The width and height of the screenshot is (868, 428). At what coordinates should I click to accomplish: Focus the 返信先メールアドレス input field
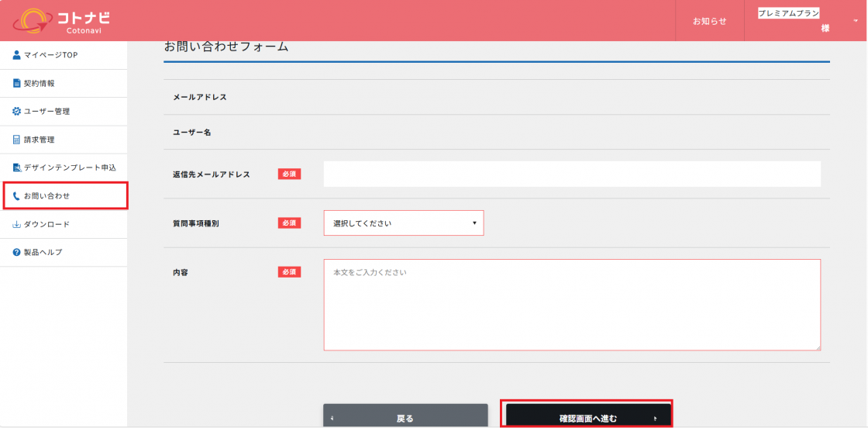571,174
